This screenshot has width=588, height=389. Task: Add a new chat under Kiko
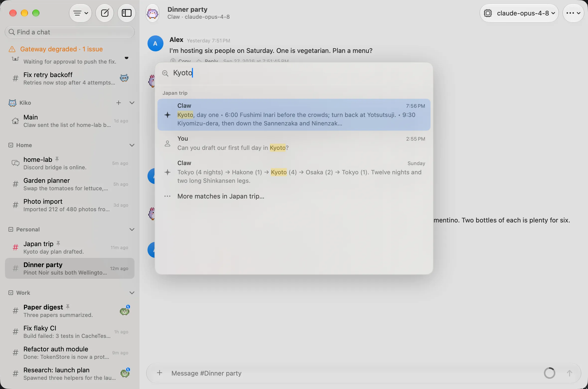pos(119,103)
